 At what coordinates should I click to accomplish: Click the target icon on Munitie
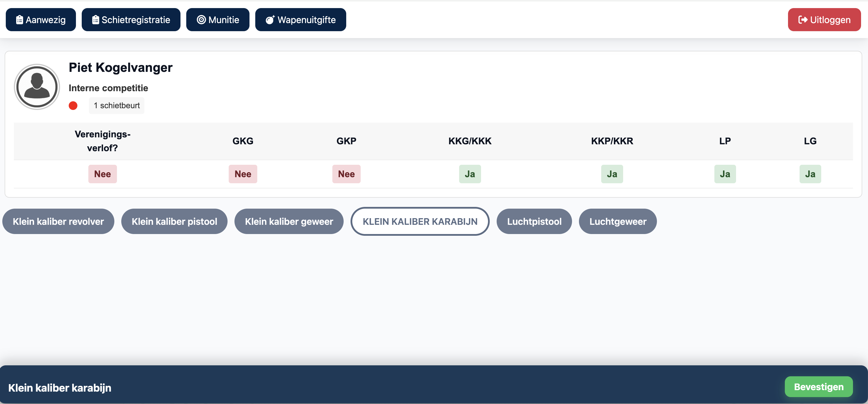(201, 20)
